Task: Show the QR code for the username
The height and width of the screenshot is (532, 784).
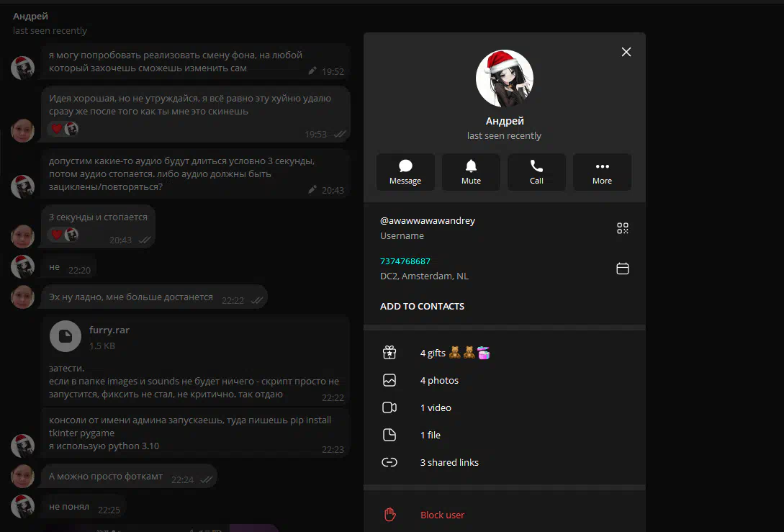Action: [623, 228]
